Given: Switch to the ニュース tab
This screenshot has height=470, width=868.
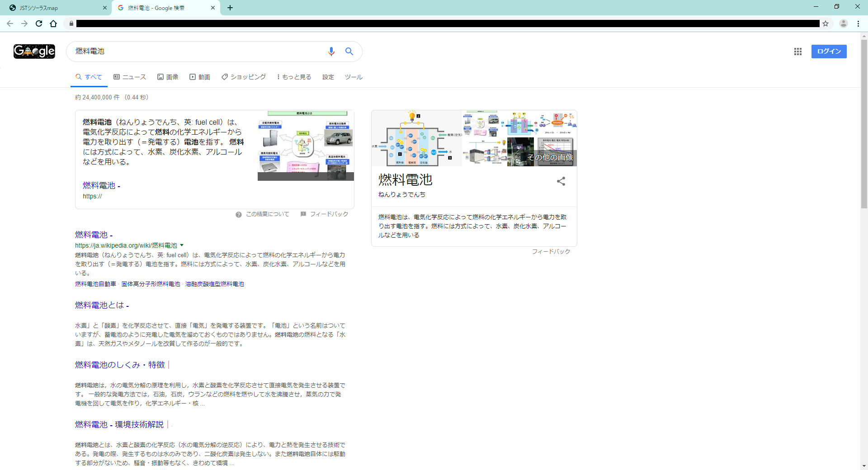Looking at the screenshot, I should click(130, 77).
